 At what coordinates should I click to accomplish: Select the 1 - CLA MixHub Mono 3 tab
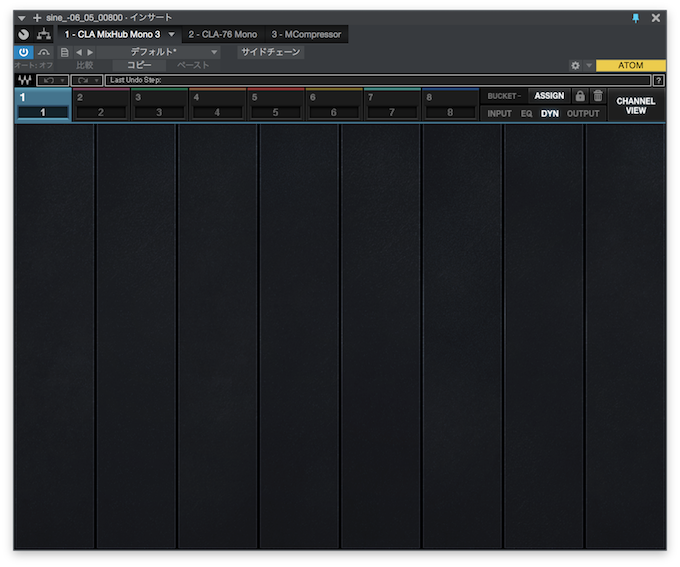[x=112, y=34]
